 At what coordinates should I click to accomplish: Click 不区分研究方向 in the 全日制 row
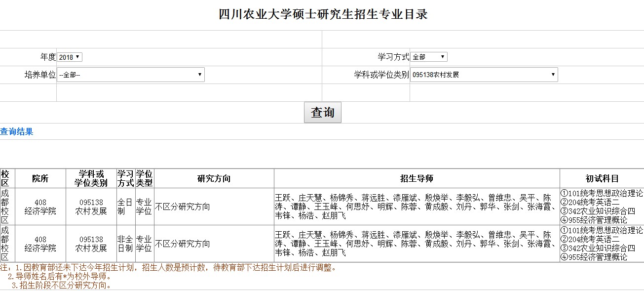click(x=183, y=207)
